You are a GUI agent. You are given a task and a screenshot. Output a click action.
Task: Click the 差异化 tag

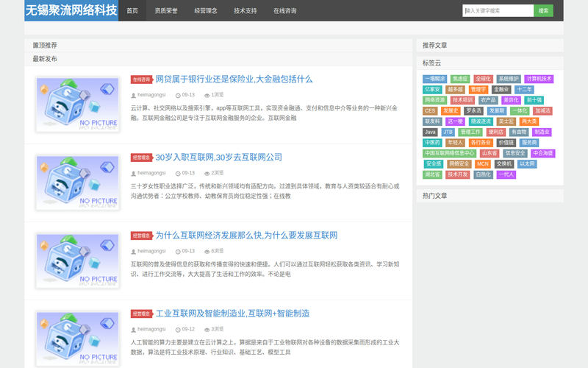pos(511,100)
